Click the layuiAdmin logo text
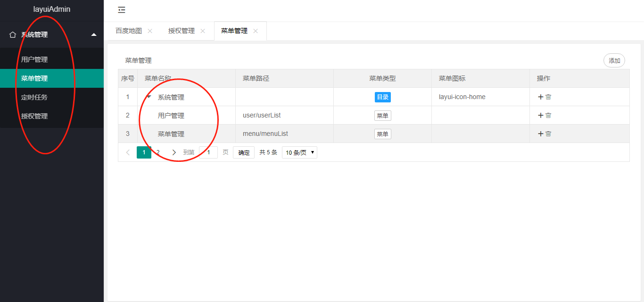 coord(52,9)
